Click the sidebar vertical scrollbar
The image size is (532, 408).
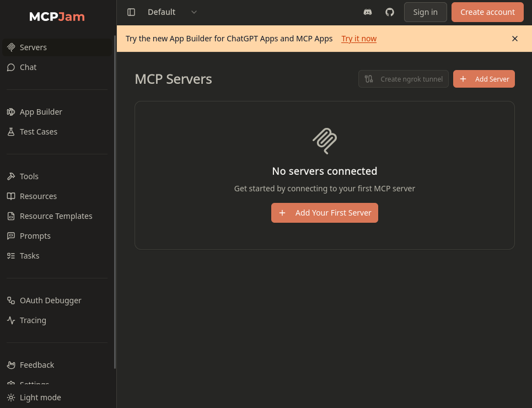[x=115, y=202]
